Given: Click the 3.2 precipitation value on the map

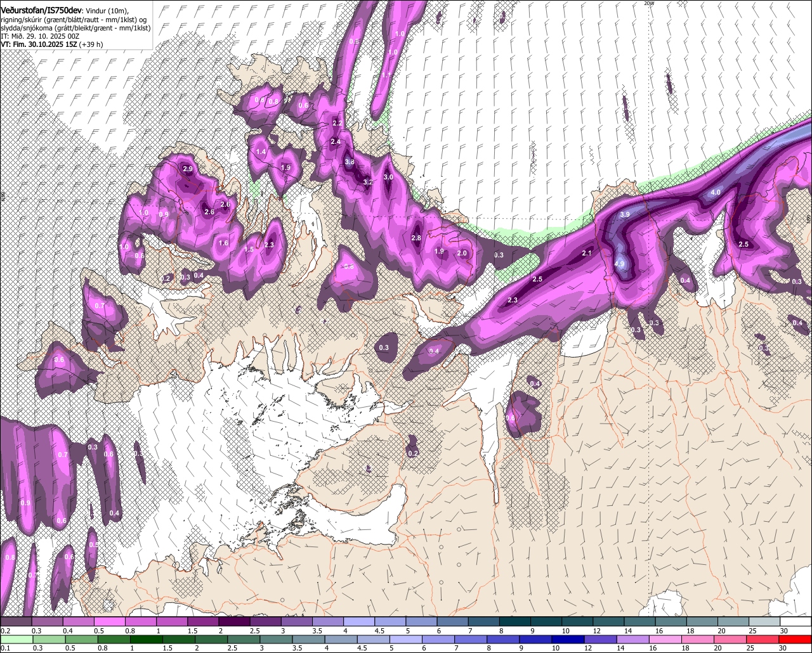Looking at the screenshot, I should pos(367,182).
